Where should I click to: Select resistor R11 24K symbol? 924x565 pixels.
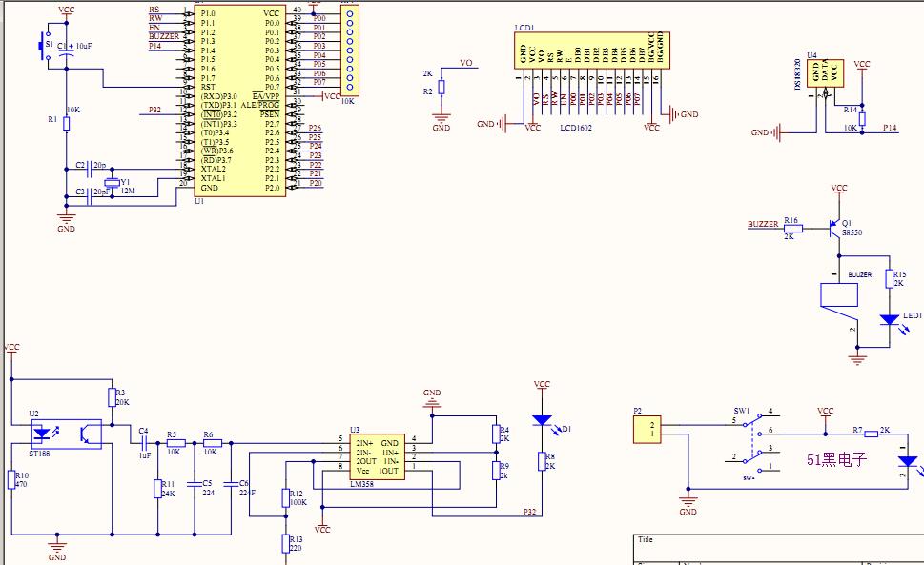click(x=158, y=489)
